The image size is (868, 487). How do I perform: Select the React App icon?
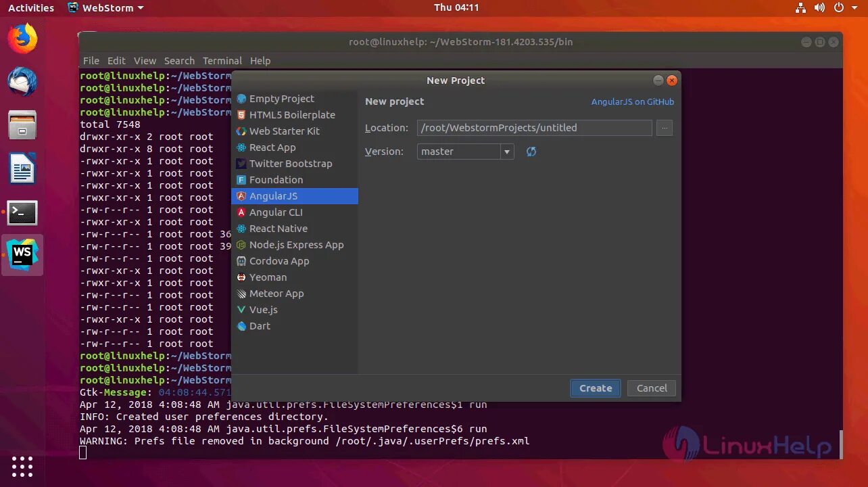241,147
